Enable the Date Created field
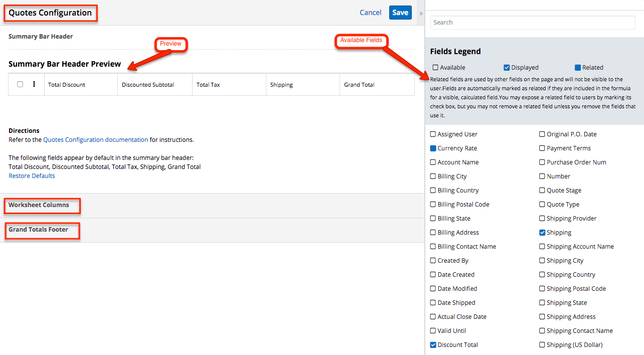The image size is (644, 355). pos(433,275)
